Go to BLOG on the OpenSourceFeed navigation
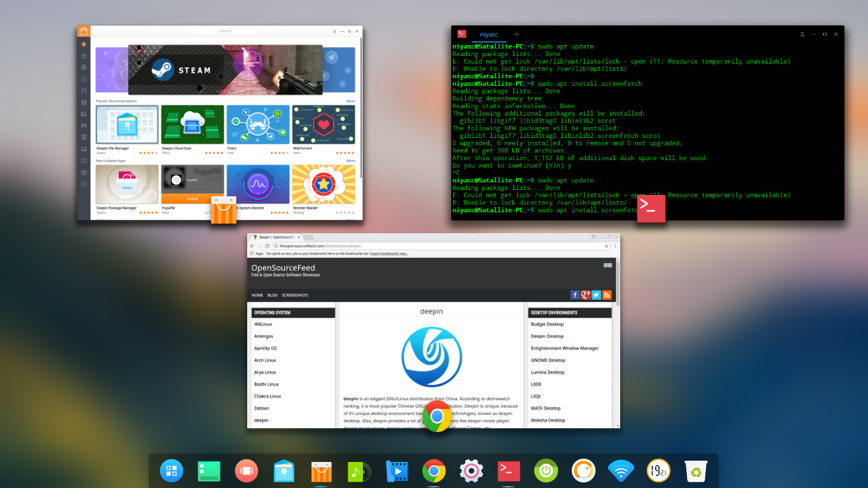The image size is (868, 488). click(x=272, y=295)
